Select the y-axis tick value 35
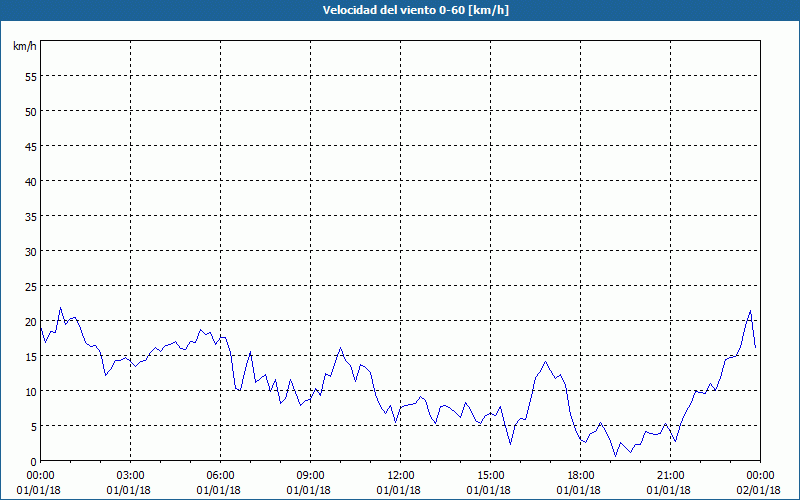Image resolution: width=800 pixels, height=500 pixels. 31,216
